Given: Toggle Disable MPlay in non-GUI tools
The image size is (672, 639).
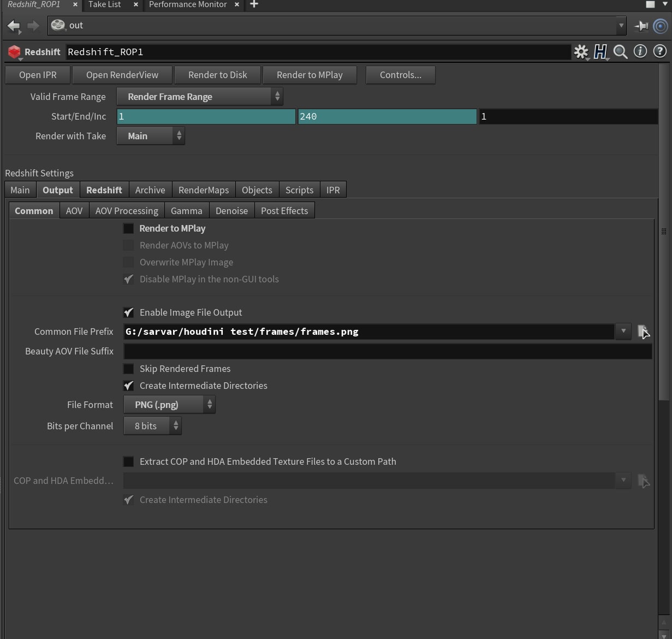Looking at the screenshot, I should [x=128, y=279].
